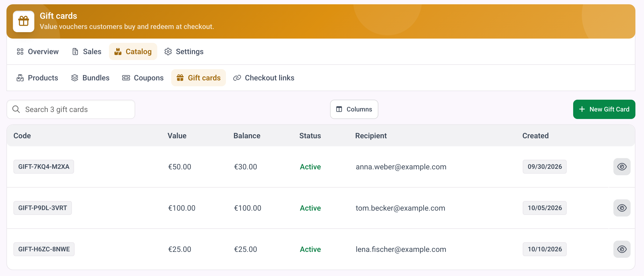Screen dimensions: 644x276
Task: Focus the Search 3 gift cards field
Action: pyautogui.click(x=71, y=109)
